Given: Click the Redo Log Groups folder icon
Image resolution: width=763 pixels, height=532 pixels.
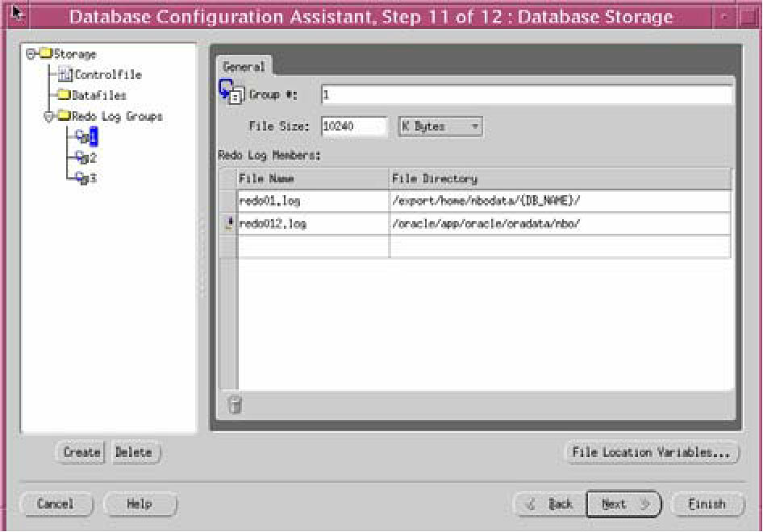Looking at the screenshot, I should click(65, 116).
